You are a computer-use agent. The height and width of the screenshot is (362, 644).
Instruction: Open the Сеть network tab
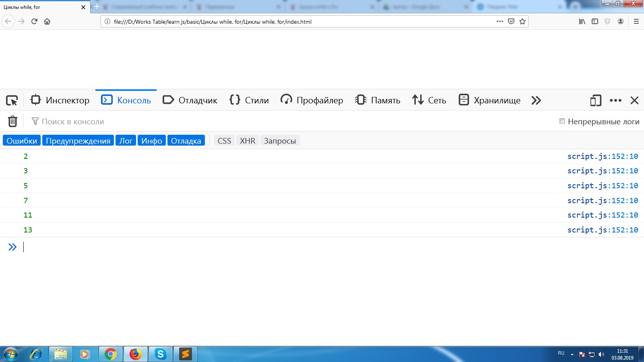[429, 100]
